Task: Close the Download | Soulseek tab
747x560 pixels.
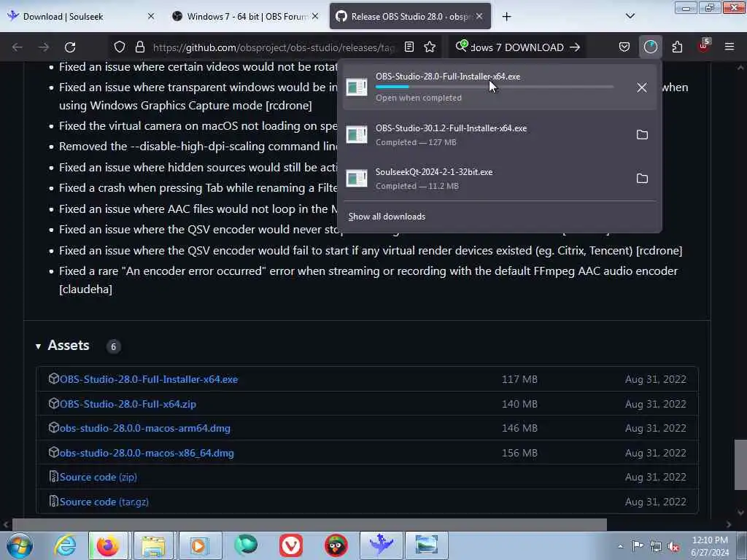Action: click(151, 17)
